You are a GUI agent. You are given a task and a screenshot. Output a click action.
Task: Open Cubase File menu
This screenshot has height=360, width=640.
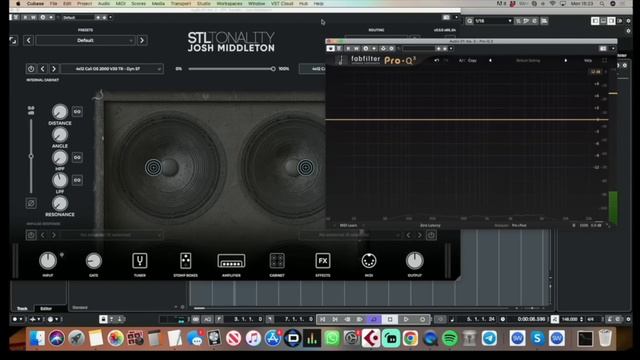(x=53, y=4)
